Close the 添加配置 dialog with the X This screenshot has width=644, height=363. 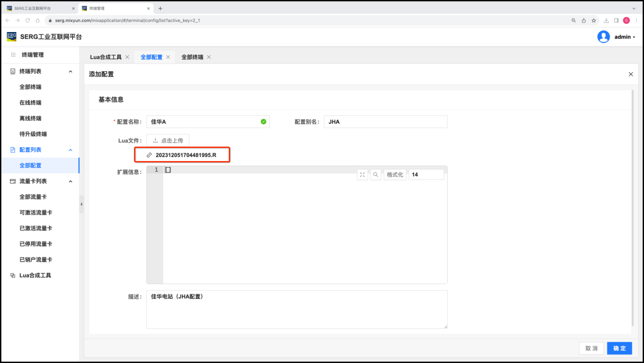[x=631, y=74]
